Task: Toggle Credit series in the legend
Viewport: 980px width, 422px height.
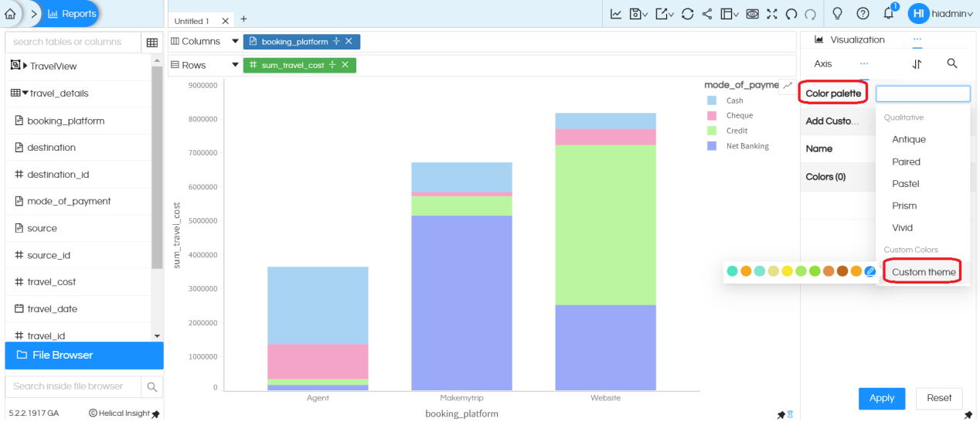Action: click(x=727, y=131)
